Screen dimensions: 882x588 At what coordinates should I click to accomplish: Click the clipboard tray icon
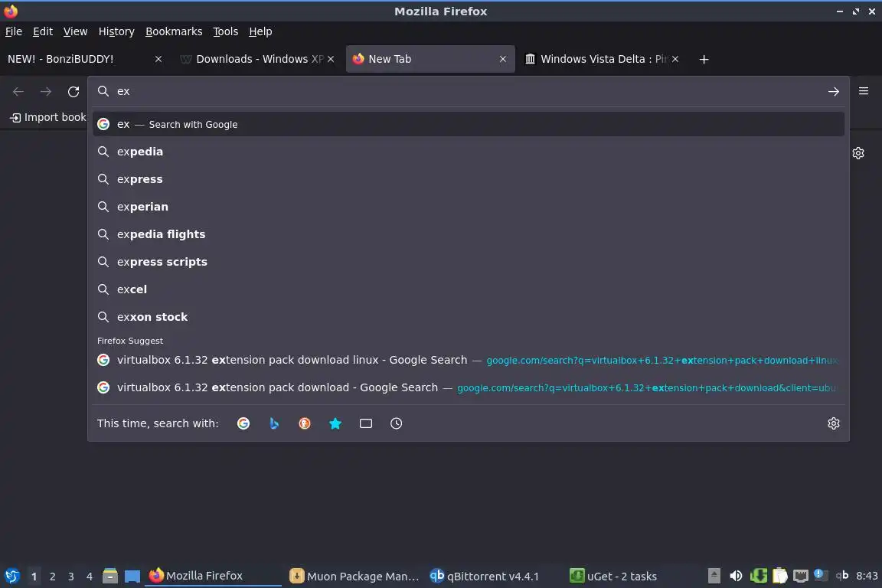(779, 576)
